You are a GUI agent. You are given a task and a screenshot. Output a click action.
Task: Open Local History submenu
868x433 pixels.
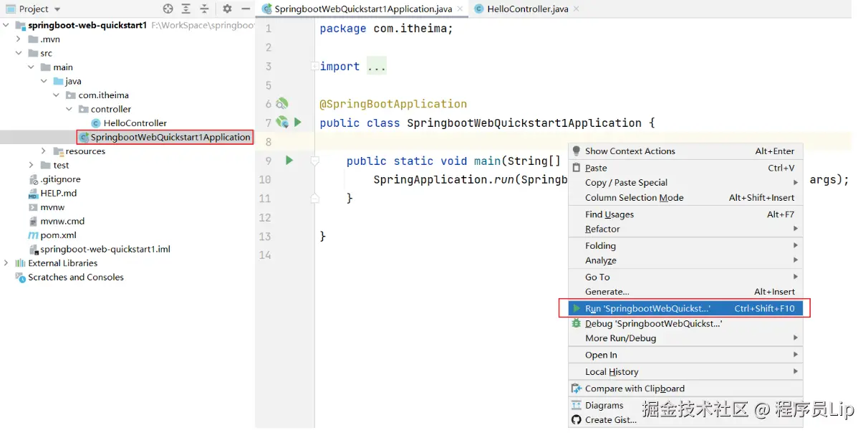685,372
